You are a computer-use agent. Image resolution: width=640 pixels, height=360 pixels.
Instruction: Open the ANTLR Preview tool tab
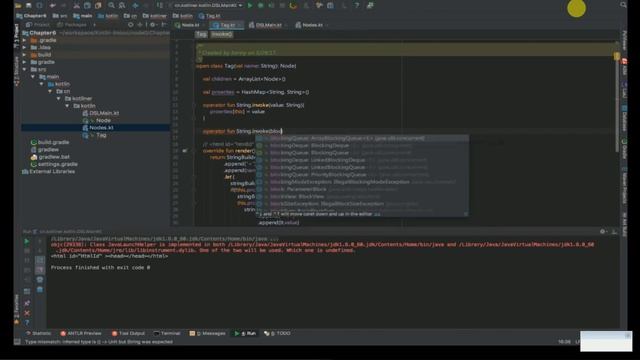coord(81,333)
